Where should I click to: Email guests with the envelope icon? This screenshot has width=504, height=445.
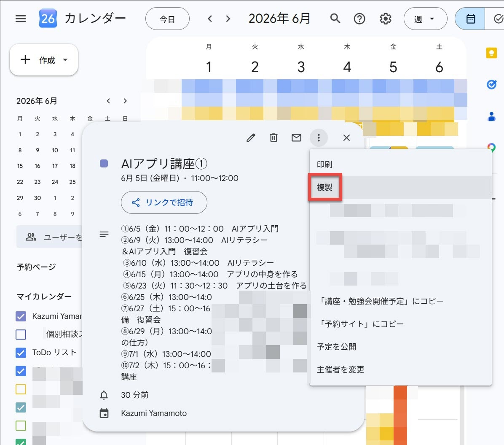point(296,138)
